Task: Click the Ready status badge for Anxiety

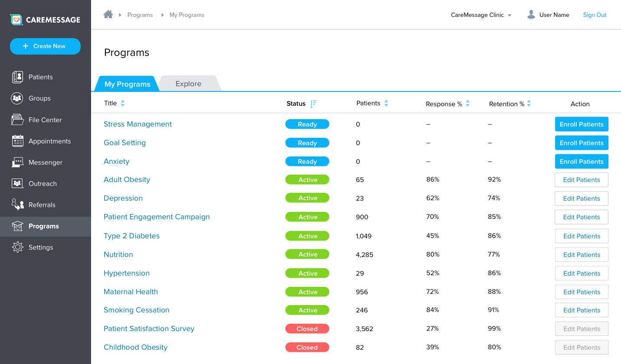Action: (x=307, y=162)
